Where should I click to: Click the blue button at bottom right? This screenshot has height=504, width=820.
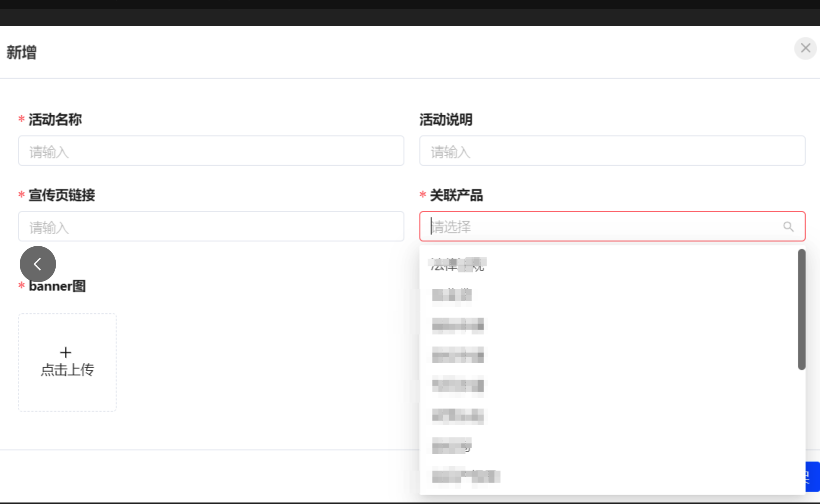coord(812,477)
